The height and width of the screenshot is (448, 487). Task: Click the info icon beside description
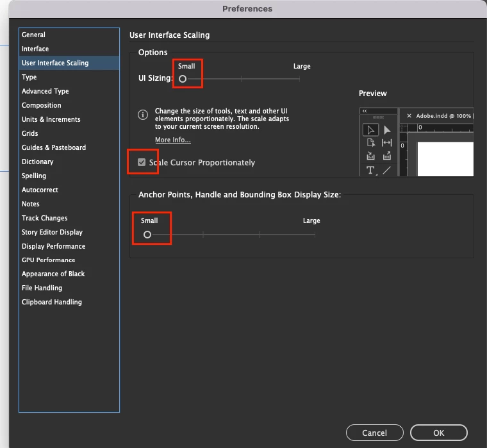pos(143,115)
